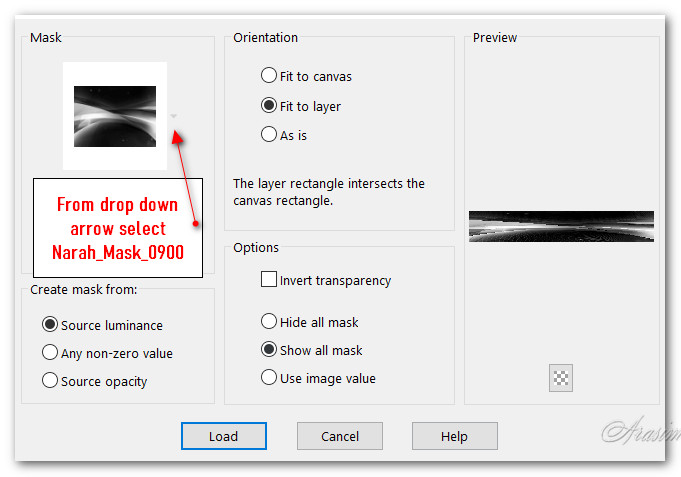Screen dimensions: 681x477
Task: Choose Source luminance for mask creation
Action: (x=50, y=325)
